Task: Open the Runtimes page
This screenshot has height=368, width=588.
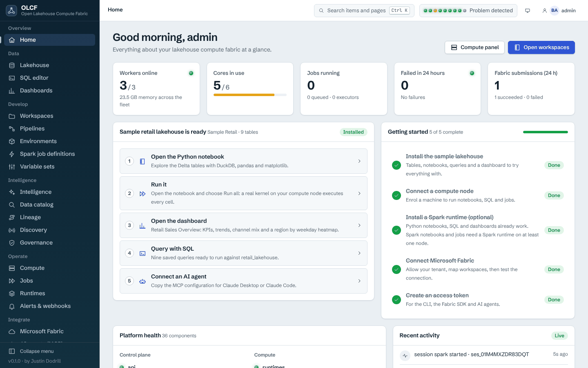Action: coord(49,293)
